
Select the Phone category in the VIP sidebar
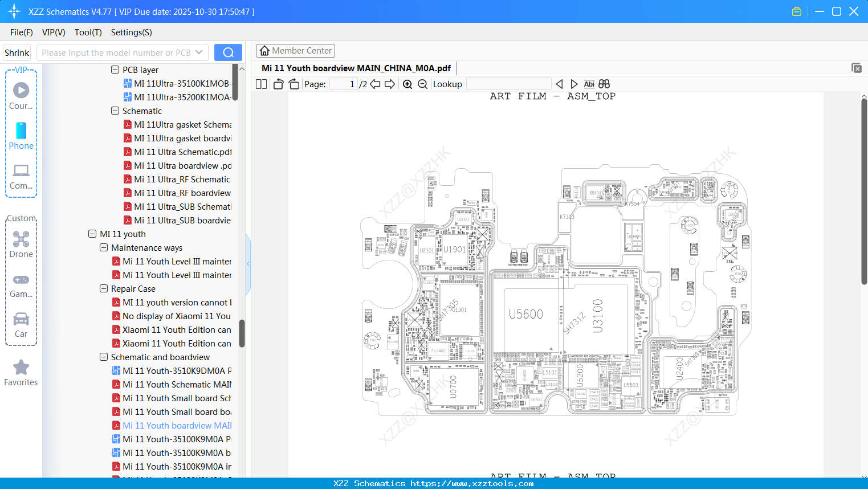[x=21, y=137]
